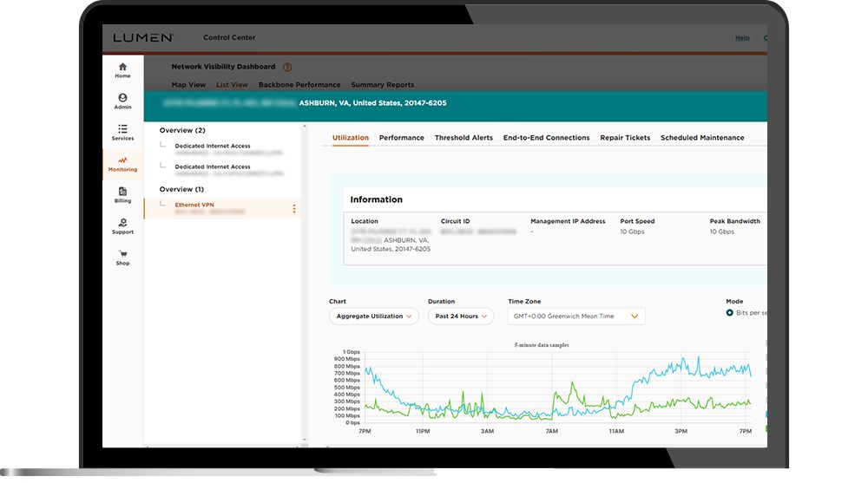
Task: Open the Threshold Alerts tab
Action: point(464,138)
